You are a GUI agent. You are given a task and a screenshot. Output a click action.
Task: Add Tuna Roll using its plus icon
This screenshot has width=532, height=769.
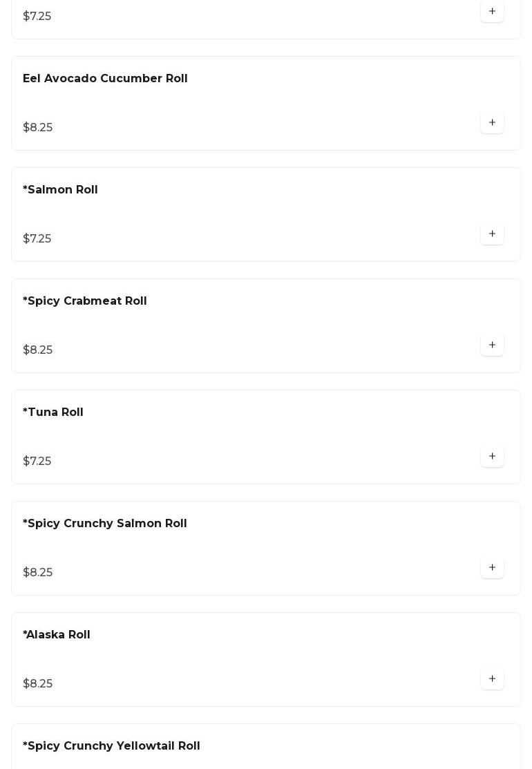(492, 457)
